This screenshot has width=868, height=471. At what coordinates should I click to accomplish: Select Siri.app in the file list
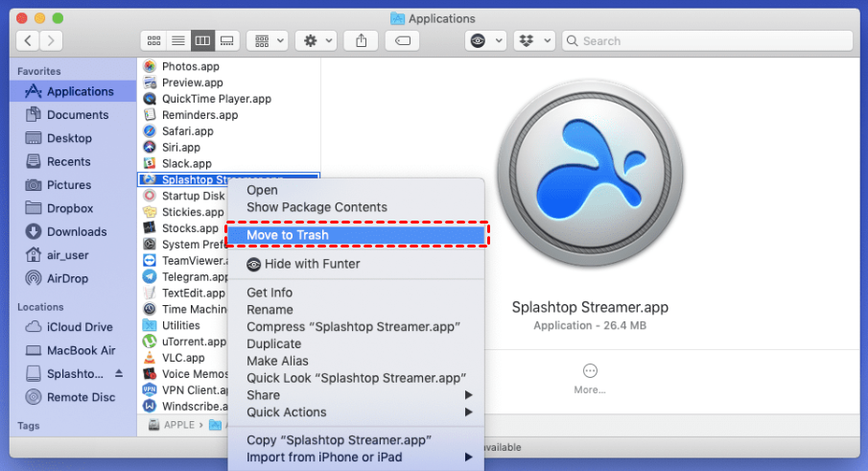(228, 147)
